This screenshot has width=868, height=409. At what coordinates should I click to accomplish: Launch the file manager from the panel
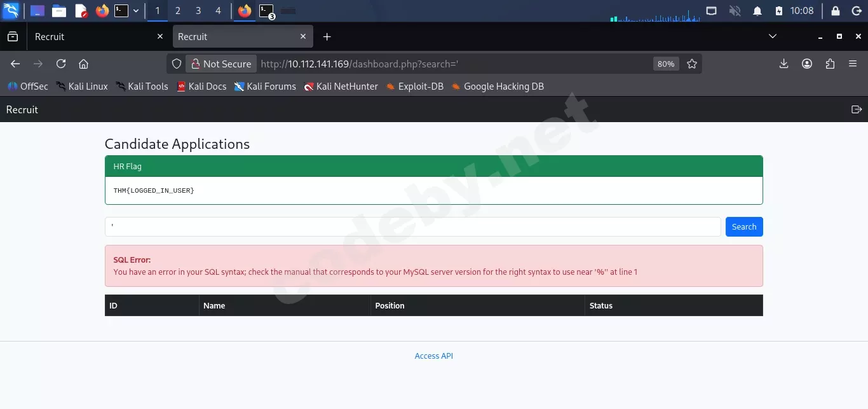[59, 11]
